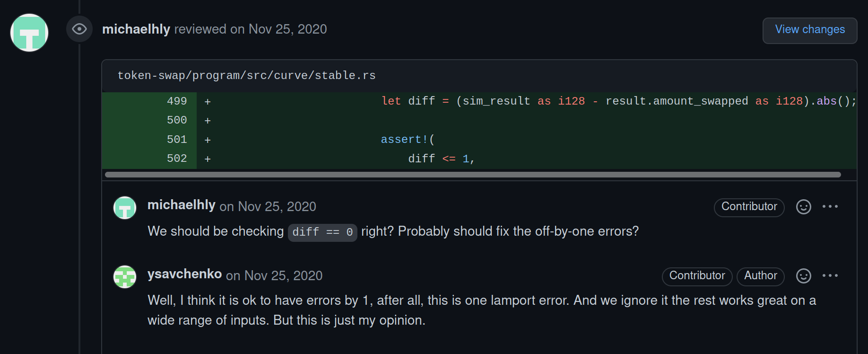Click michaelhly username in the review header
This screenshot has width=868, height=354.
pos(136,29)
